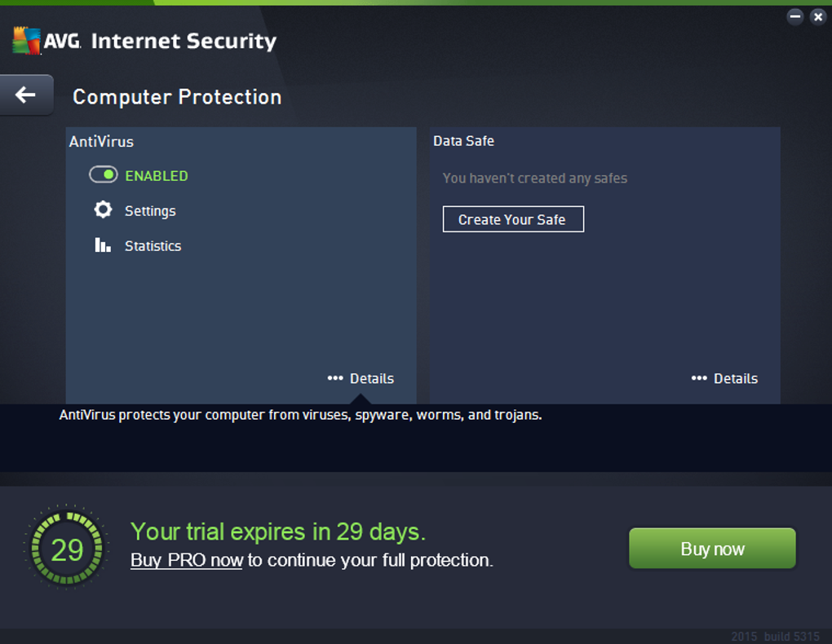Viewport: 832px width, 644px height.
Task: Click the Create Your Safe button
Action: [513, 219]
